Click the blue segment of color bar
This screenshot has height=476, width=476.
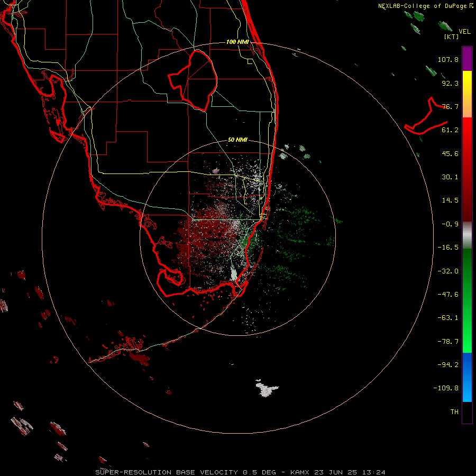(x=467, y=377)
